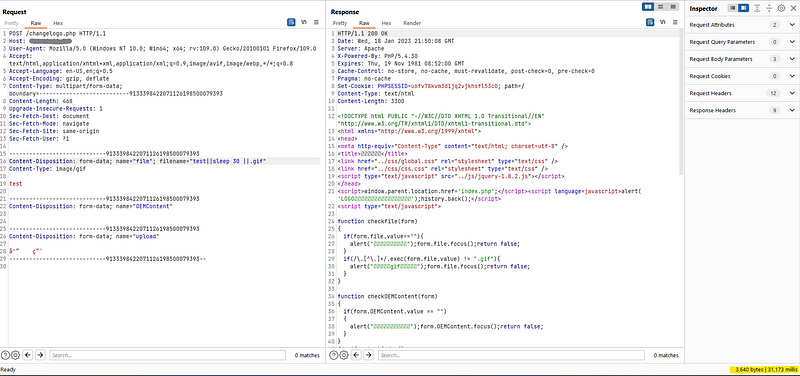
Task: Switch Request view to Hex tab
Action: [x=58, y=23]
